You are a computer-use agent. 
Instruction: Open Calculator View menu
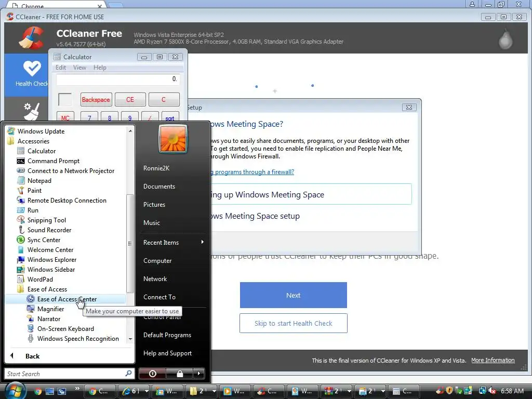pos(79,68)
